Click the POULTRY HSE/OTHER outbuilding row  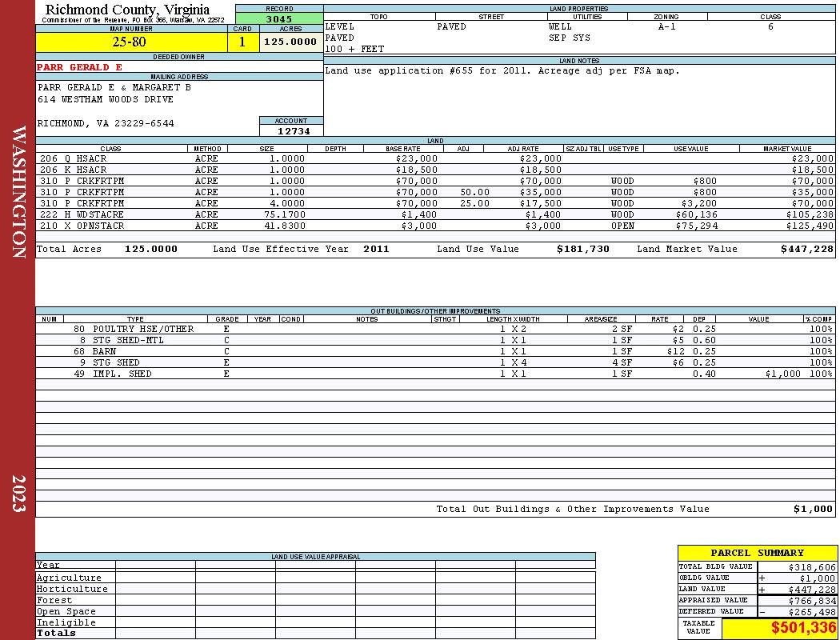tap(435, 329)
